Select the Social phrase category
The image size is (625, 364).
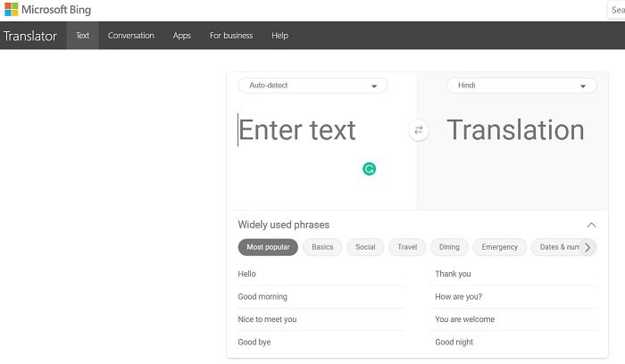365,247
